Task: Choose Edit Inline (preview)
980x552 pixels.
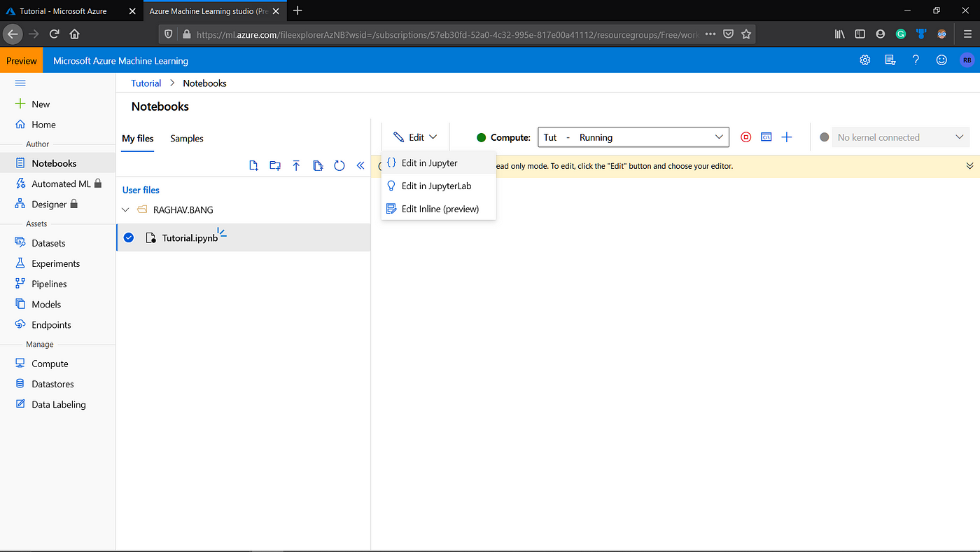Action: pos(439,209)
